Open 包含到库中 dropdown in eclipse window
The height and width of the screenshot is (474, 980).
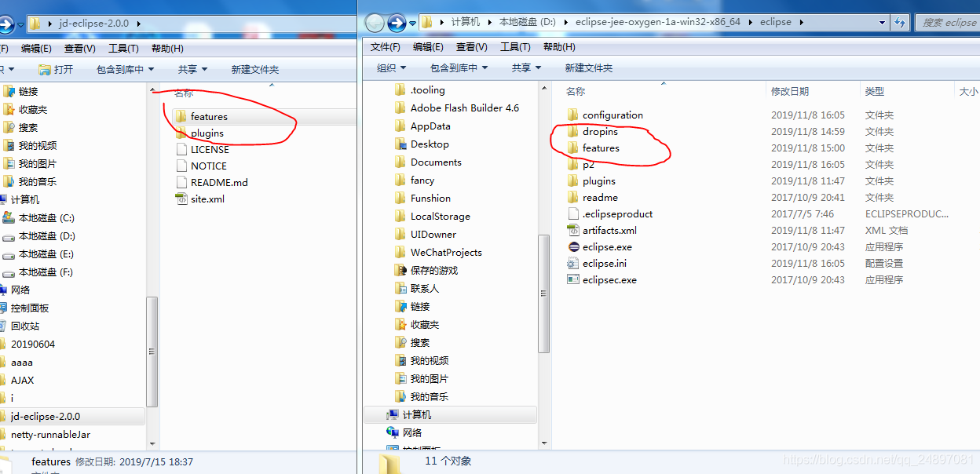click(459, 68)
